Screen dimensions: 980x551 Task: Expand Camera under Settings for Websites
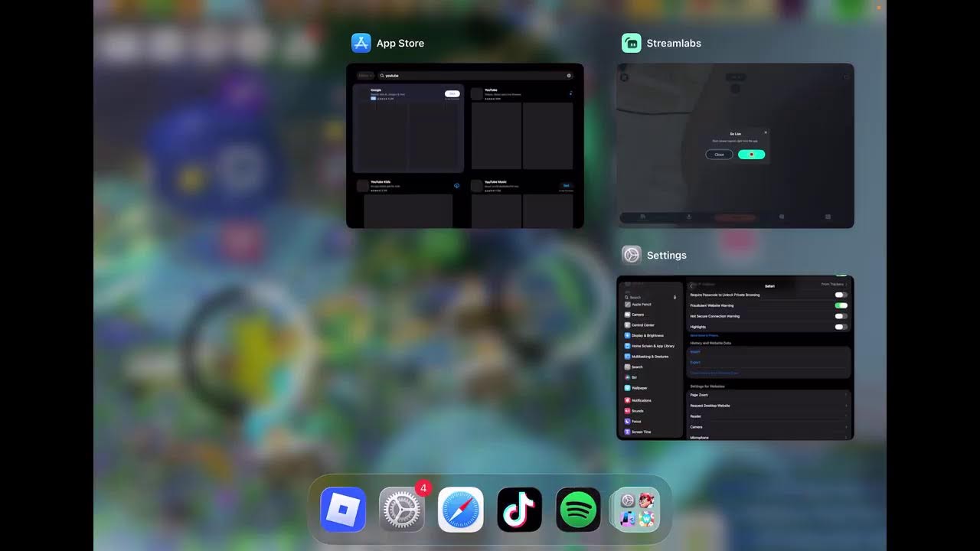769,427
